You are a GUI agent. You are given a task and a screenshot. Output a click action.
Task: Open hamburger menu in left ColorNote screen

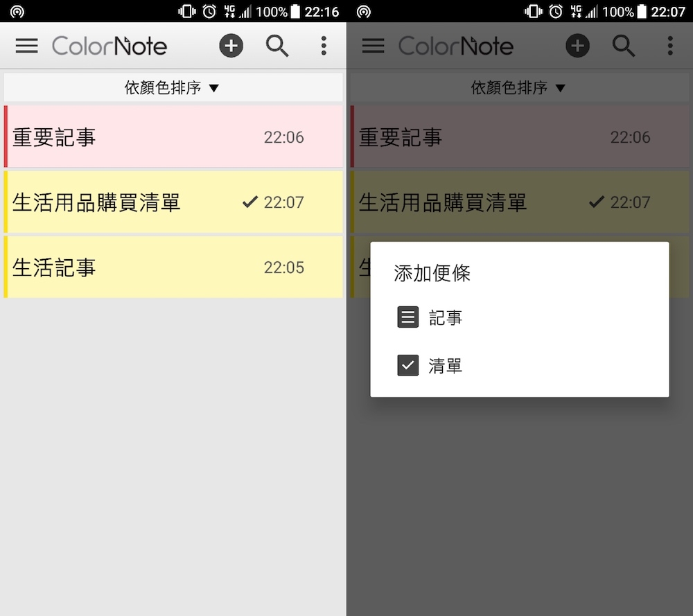click(26, 46)
